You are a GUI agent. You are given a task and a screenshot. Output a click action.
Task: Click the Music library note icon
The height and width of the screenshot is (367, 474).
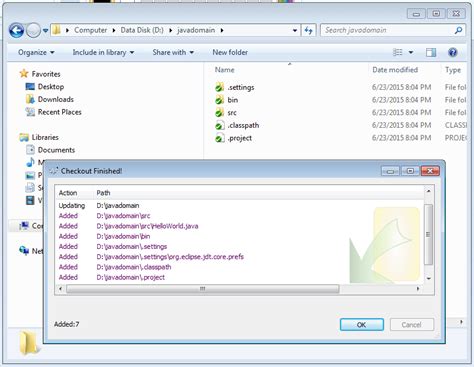pyautogui.click(x=30, y=162)
